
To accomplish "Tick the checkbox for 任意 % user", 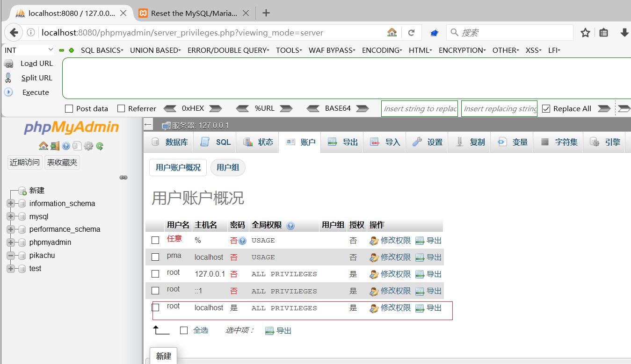I will click(155, 240).
